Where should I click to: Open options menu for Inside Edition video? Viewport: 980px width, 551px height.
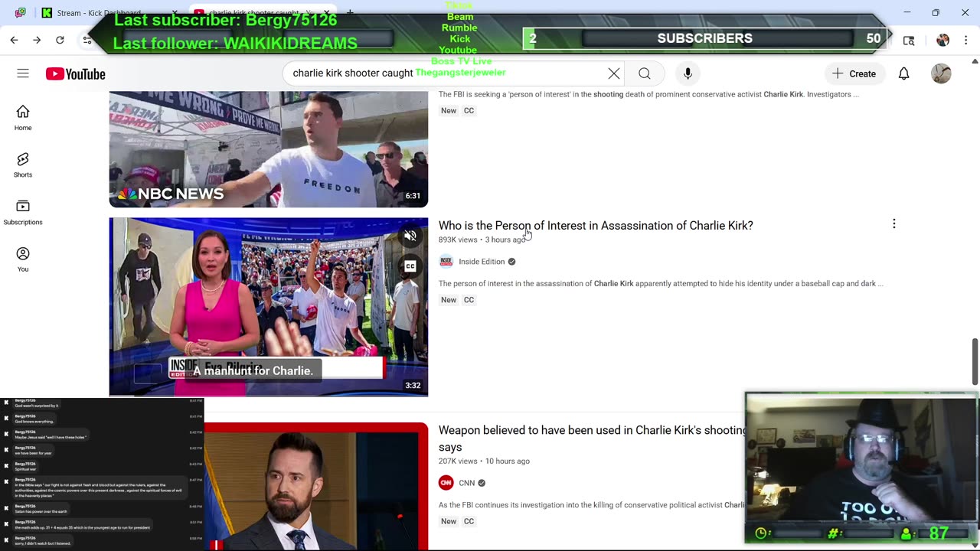[893, 224]
